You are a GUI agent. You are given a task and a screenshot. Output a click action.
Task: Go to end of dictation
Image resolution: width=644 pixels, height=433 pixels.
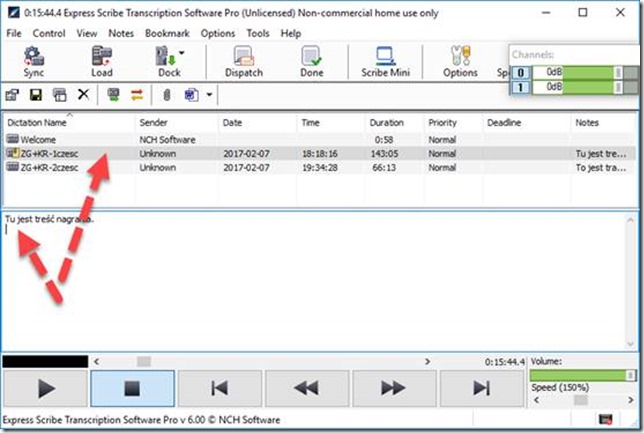482,388
